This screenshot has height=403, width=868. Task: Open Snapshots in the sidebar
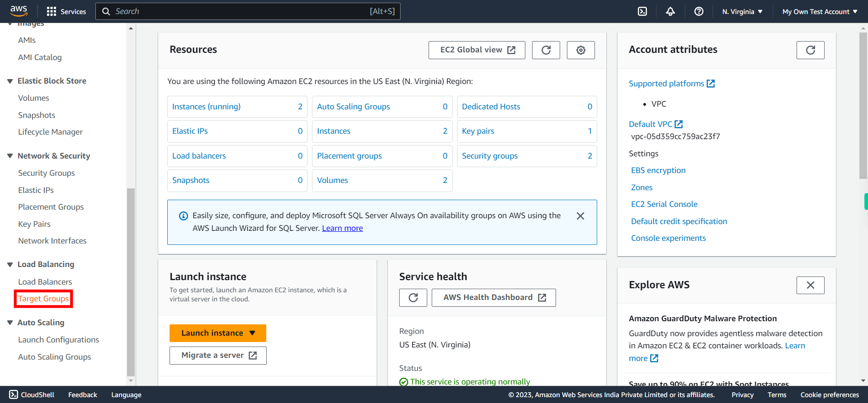point(37,115)
